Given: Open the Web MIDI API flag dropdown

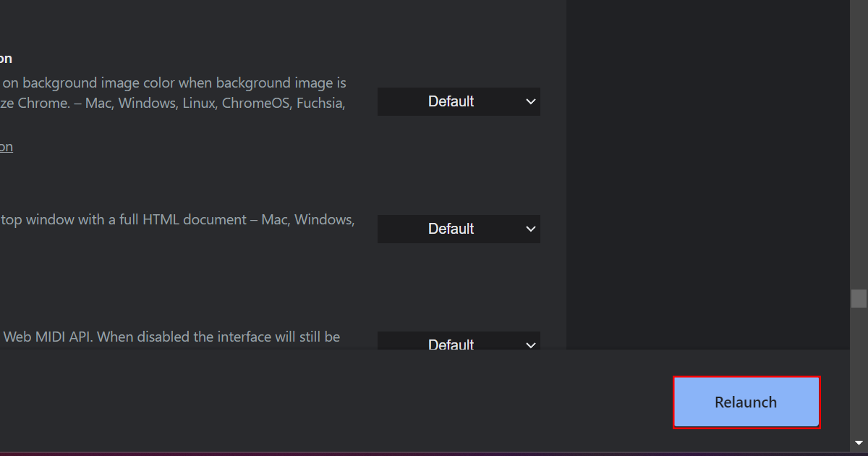Looking at the screenshot, I should 459,343.
